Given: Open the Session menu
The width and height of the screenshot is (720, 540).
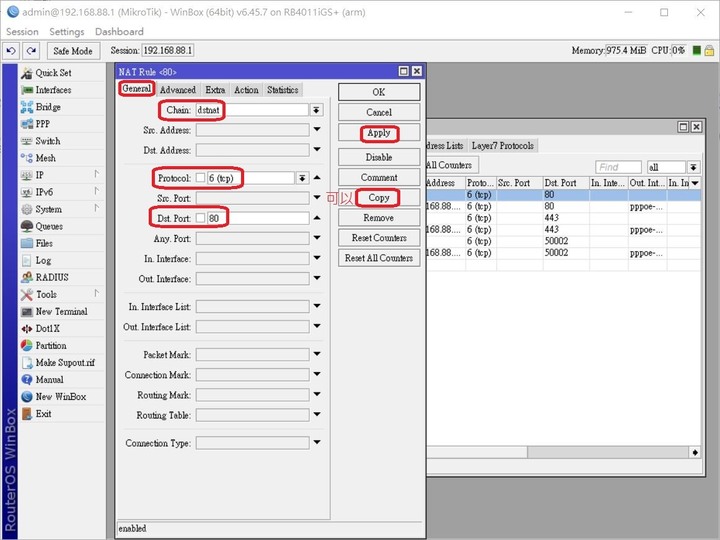Looking at the screenshot, I should (22, 31).
